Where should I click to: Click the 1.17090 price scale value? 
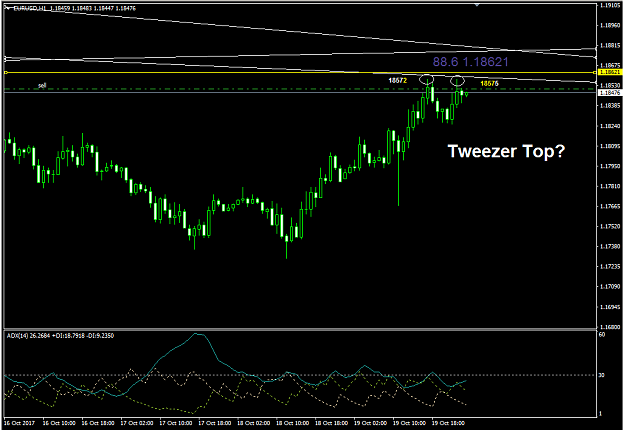tap(610, 287)
